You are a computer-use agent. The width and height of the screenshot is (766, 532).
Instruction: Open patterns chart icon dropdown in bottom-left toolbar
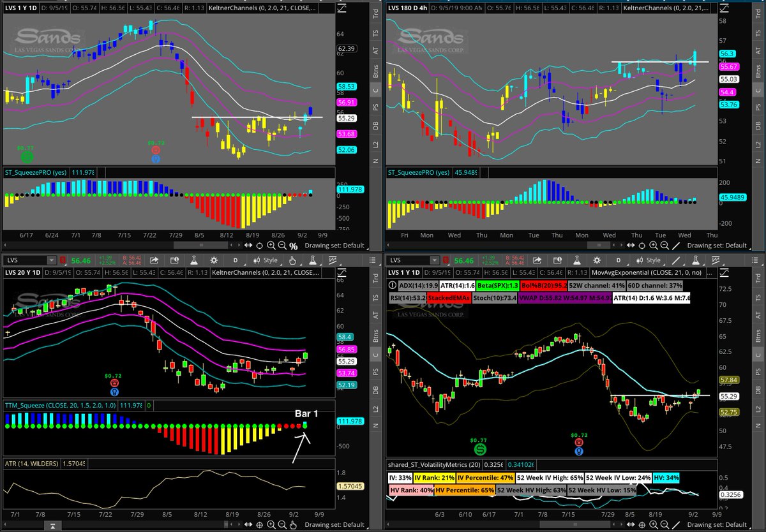(333, 260)
